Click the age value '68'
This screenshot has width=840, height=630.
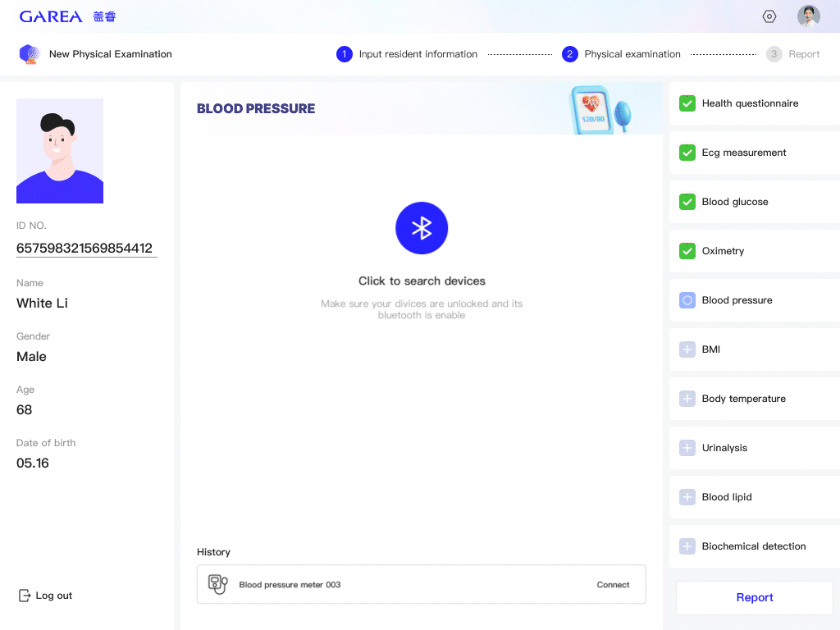tap(24, 410)
